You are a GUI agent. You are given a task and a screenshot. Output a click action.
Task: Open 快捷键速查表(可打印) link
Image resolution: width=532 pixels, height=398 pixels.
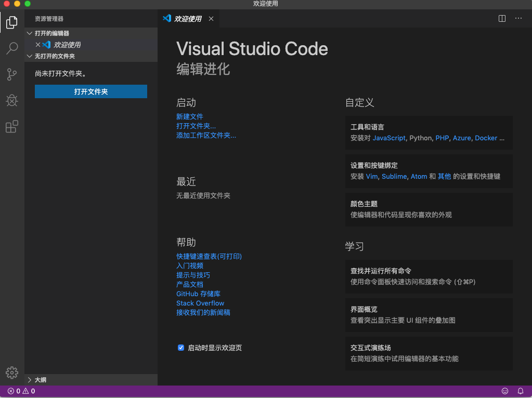point(209,256)
